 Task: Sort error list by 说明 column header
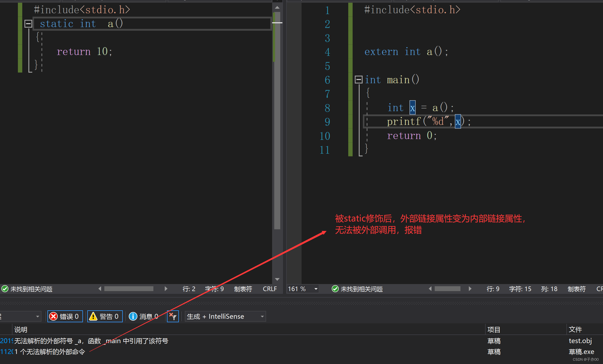coord(21,329)
